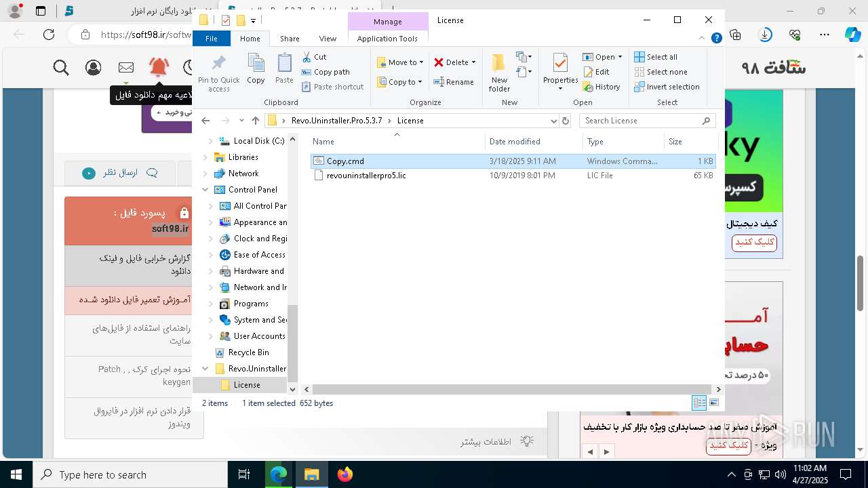Open Firefox from the taskbar
This screenshot has width=868, height=488.
[345, 474]
